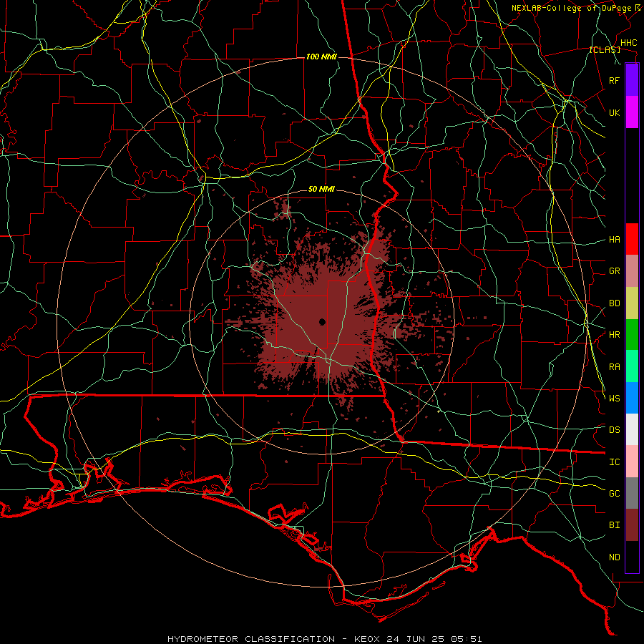Click the UK legend label

[x=614, y=113]
